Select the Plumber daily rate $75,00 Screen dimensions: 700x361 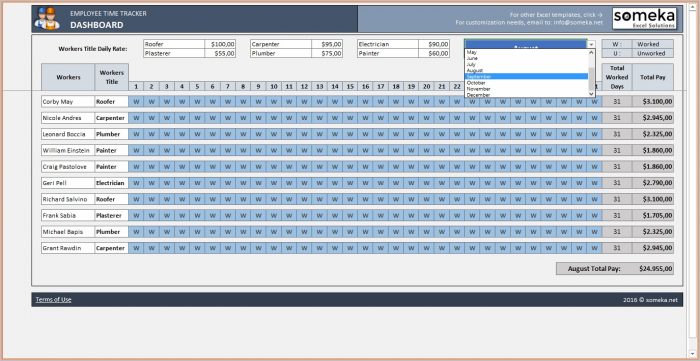coord(327,53)
